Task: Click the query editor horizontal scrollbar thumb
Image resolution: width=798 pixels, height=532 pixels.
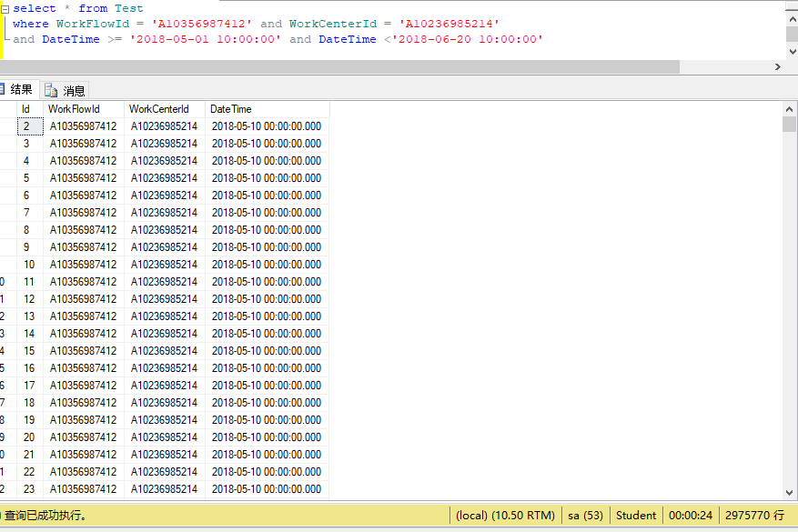Action: pos(339,67)
